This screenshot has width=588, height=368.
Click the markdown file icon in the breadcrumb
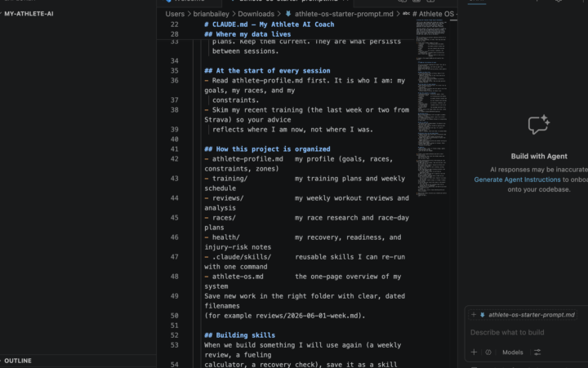[x=288, y=14]
